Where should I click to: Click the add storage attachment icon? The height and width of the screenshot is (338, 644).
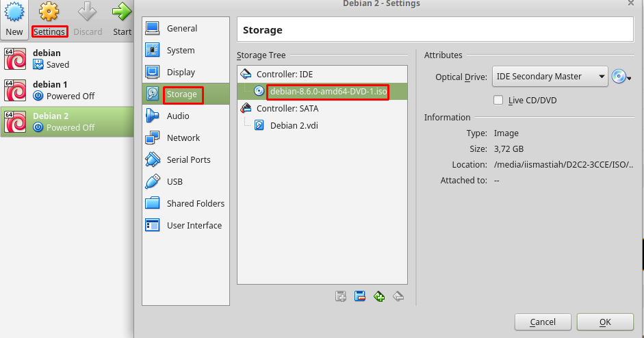(379, 296)
